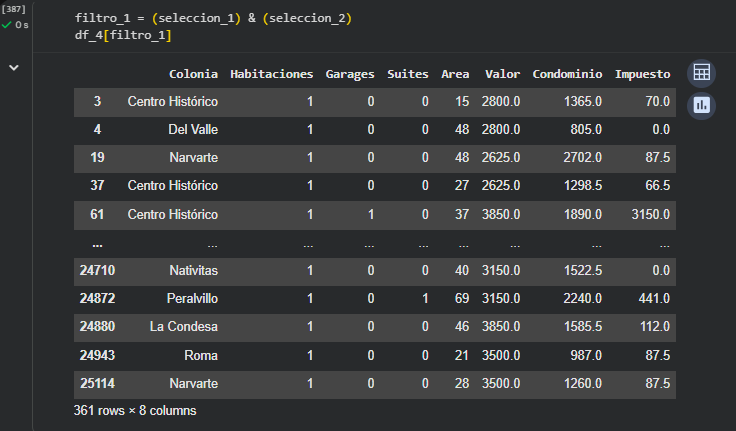The height and width of the screenshot is (431, 736).
Task: Click the Condominio column header
Action: coord(567,74)
